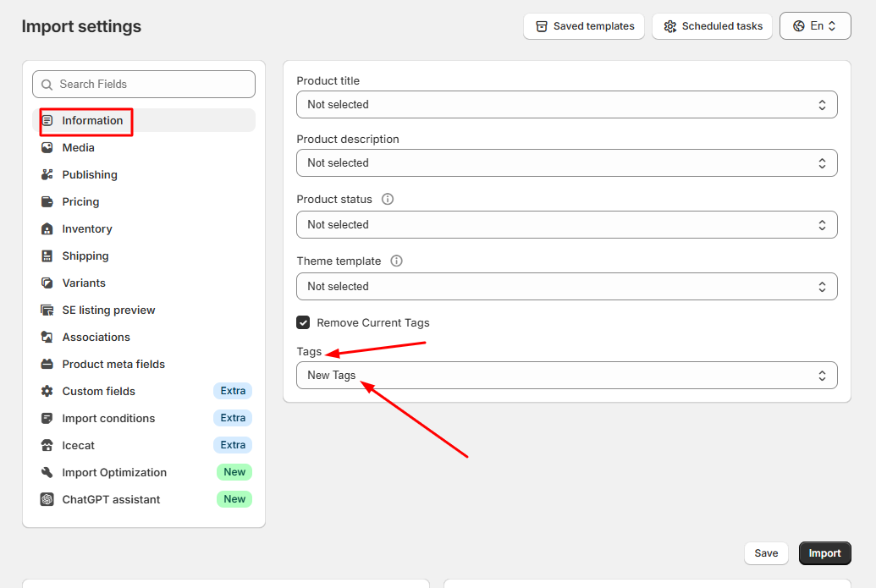
Task: Open the Import conditions section
Action: pyautogui.click(x=144, y=418)
